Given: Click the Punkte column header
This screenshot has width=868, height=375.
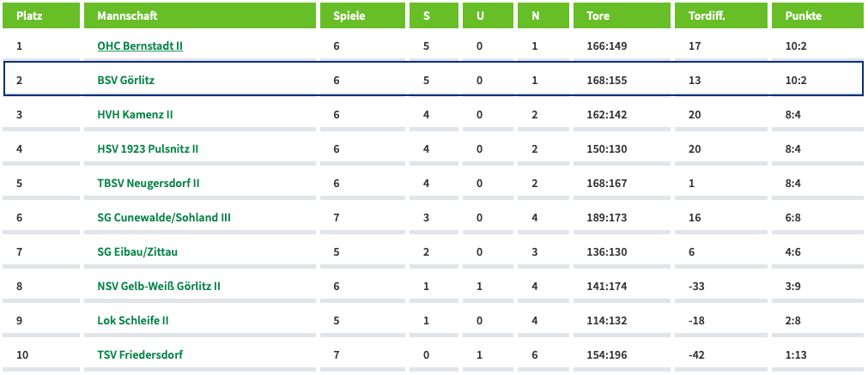Looking at the screenshot, I should pyautogui.click(x=818, y=15).
